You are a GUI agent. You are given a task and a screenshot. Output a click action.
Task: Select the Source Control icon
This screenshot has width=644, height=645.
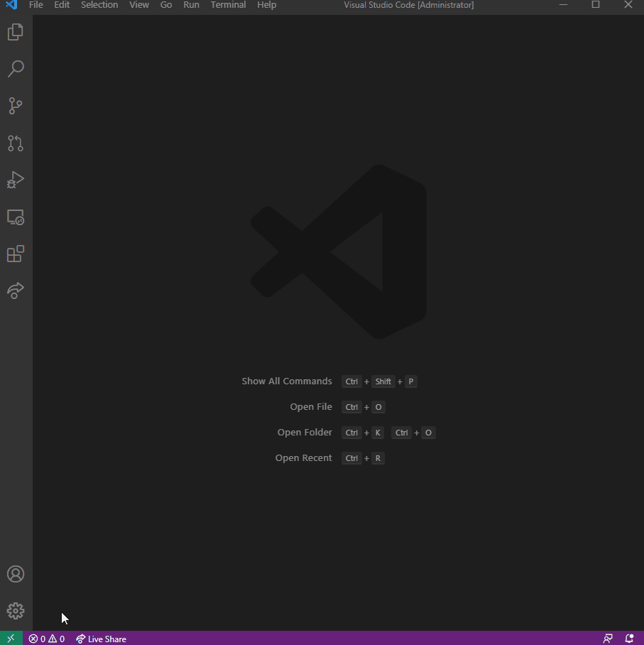(x=16, y=106)
